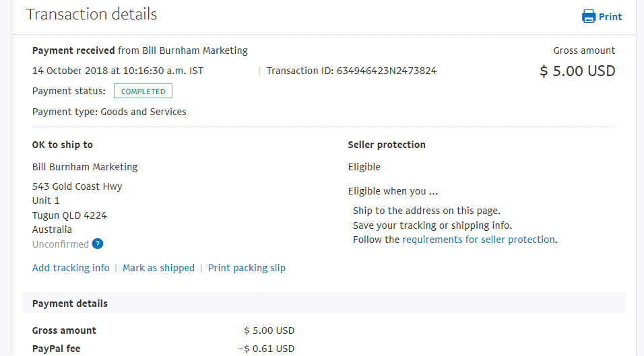The width and height of the screenshot is (644, 356).
Task: Click the COMPLETED payment status badge
Action: [x=143, y=91]
